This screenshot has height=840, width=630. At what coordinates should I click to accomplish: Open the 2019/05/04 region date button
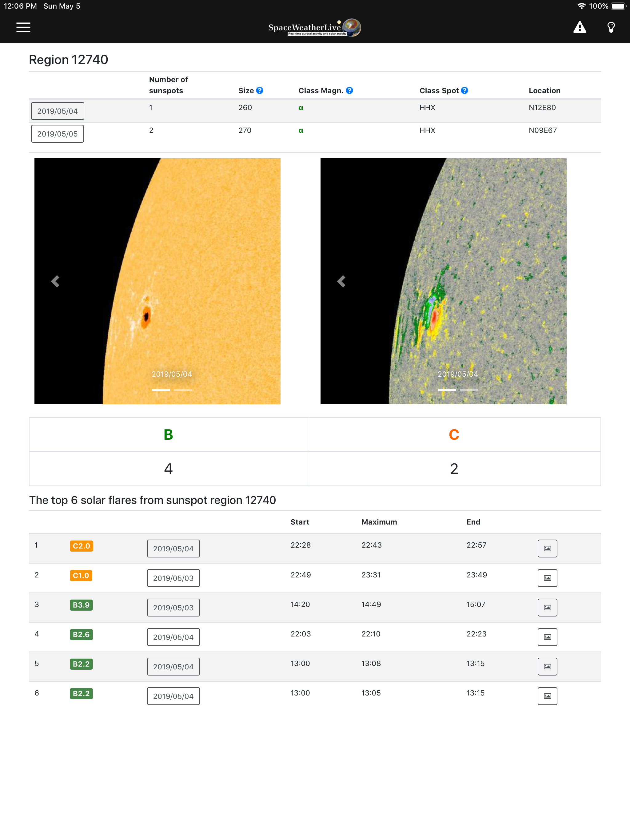[58, 111]
